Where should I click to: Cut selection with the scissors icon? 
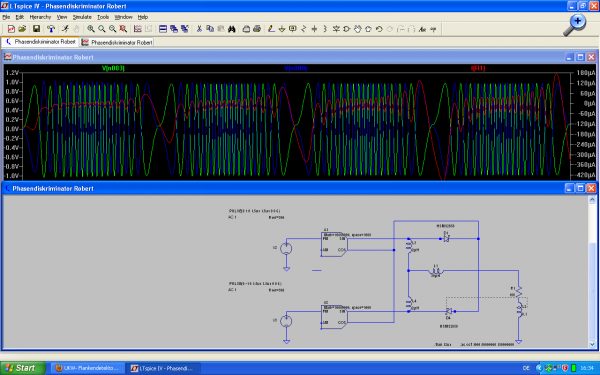(199, 29)
